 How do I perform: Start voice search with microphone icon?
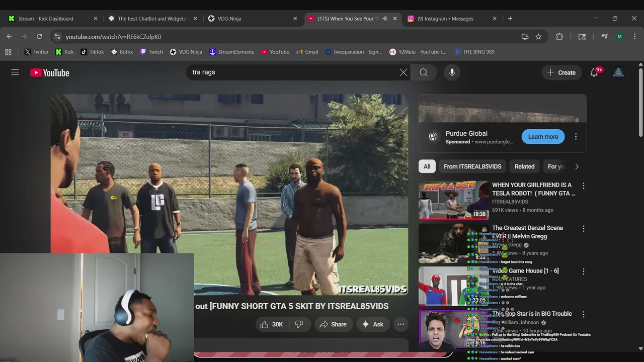[x=452, y=72]
